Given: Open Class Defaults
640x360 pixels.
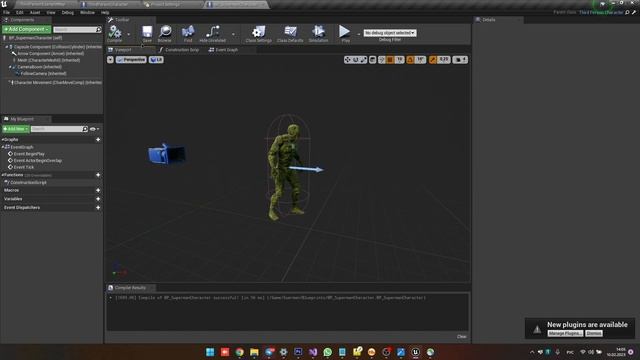Looking at the screenshot, I should coord(290,33).
